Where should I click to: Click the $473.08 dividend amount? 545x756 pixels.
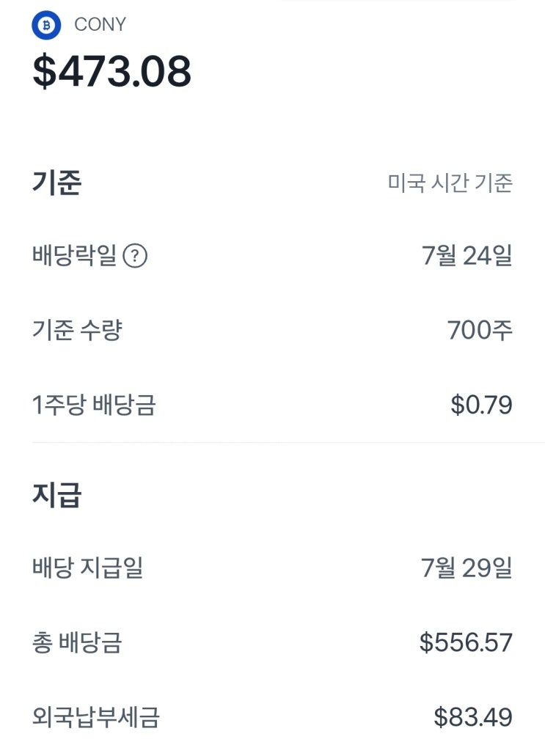coord(111,71)
